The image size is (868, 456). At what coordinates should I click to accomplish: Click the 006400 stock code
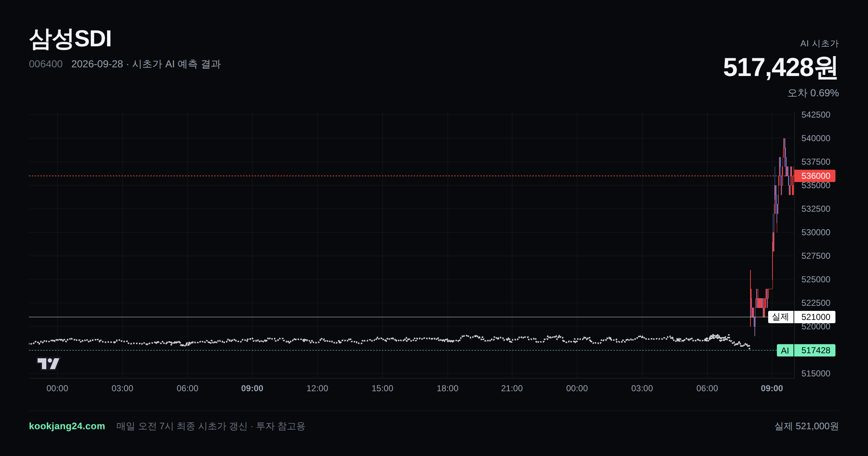tap(46, 64)
